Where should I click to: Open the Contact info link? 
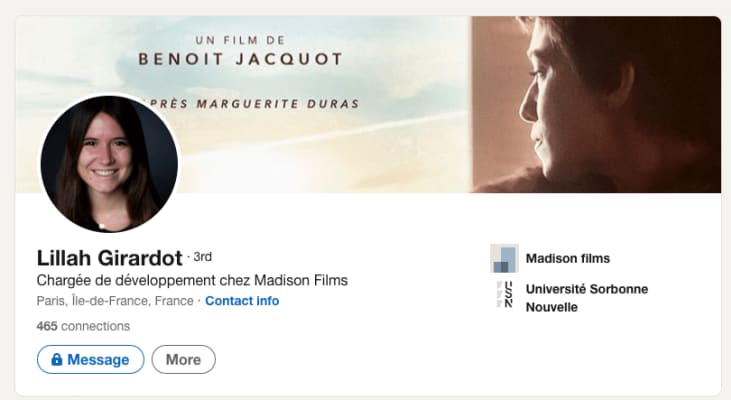pos(242,300)
